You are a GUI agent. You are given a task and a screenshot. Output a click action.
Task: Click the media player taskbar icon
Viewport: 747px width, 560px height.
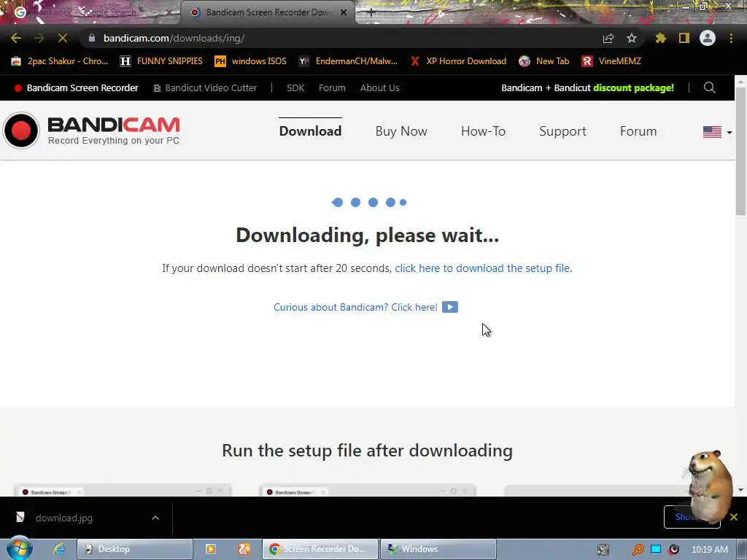[x=211, y=549]
